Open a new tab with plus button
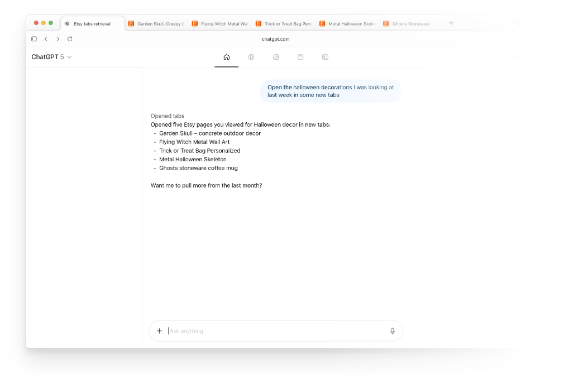Image resolution: width=588 pixels, height=375 pixels. [x=451, y=23]
